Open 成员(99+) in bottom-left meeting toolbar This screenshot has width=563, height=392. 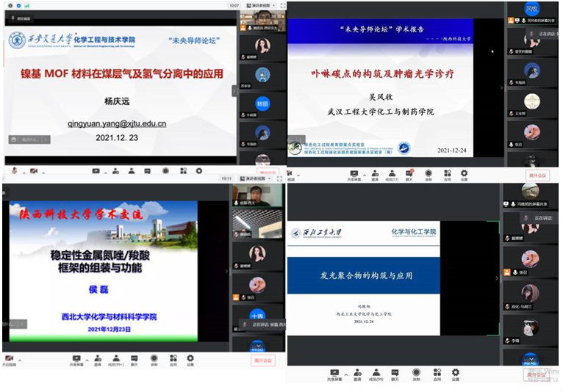click(x=116, y=360)
